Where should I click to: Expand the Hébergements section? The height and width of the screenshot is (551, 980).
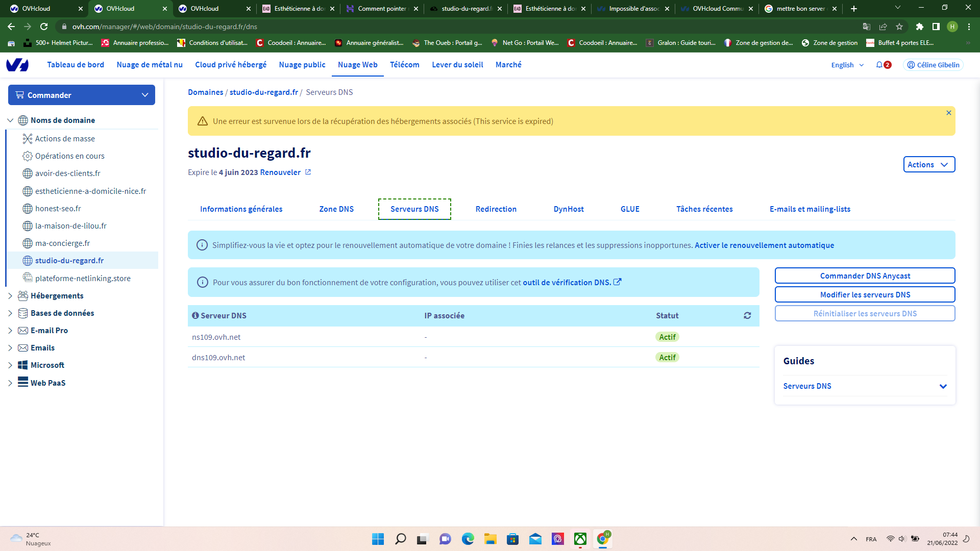[x=10, y=296]
